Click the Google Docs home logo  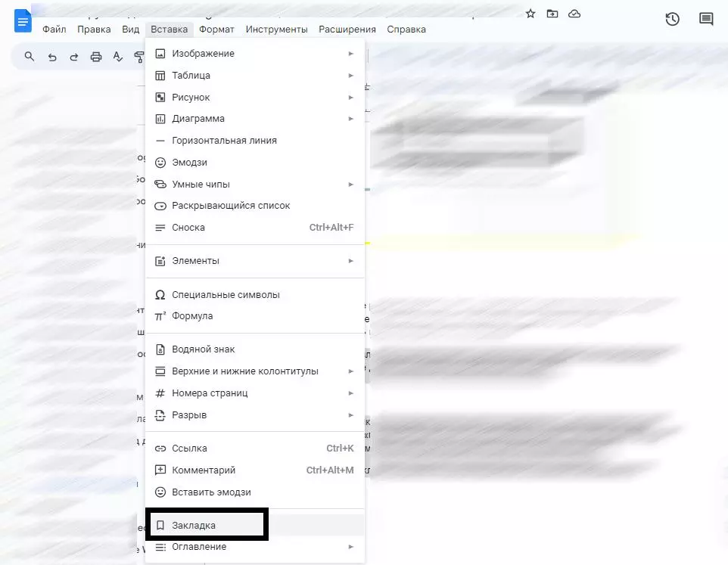pos(23,20)
